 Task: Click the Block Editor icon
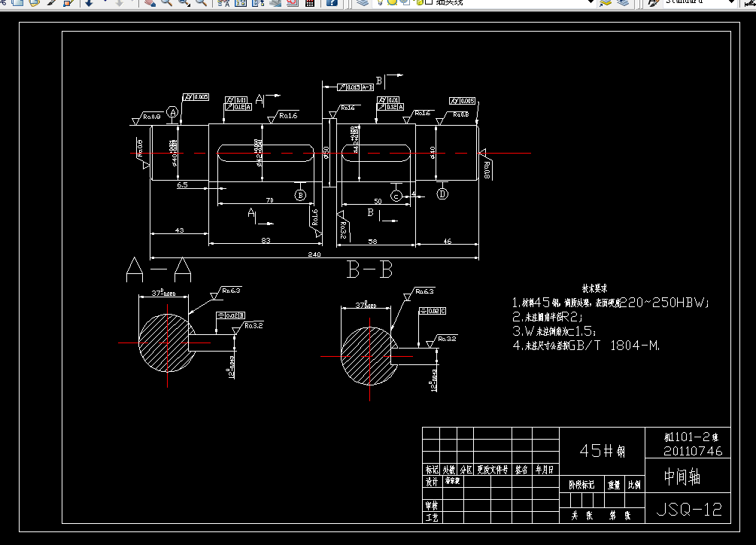click(68, 2)
